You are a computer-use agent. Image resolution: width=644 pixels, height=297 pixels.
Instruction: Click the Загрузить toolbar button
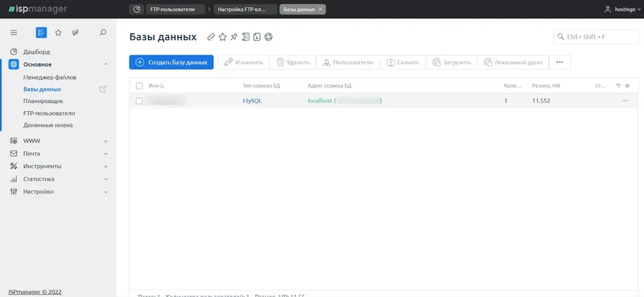[452, 63]
